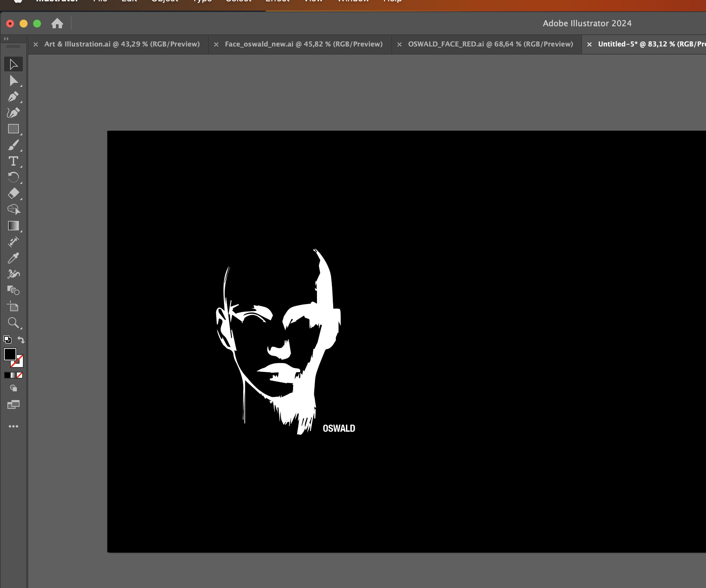Click the Home button
Screen dimensions: 706x588
[x=57, y=23]
